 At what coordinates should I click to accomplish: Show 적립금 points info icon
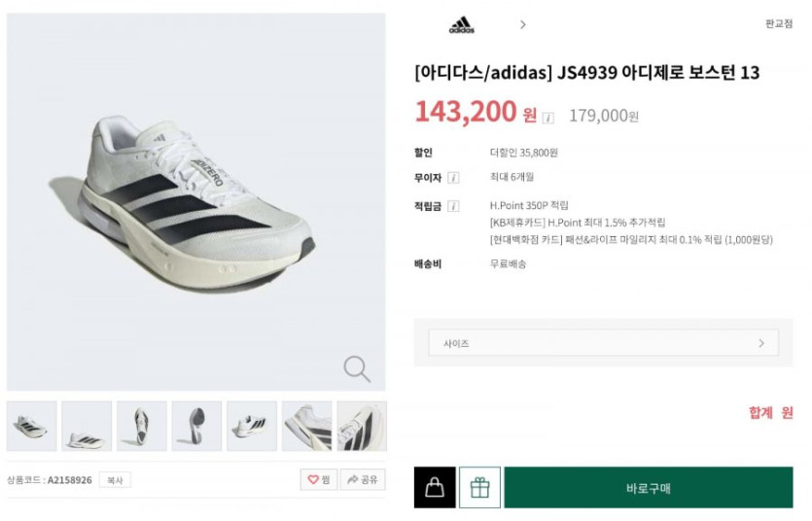pos(453,206)
